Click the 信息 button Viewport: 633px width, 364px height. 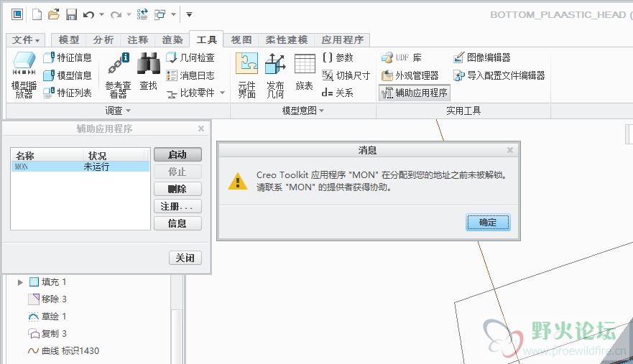177,223
